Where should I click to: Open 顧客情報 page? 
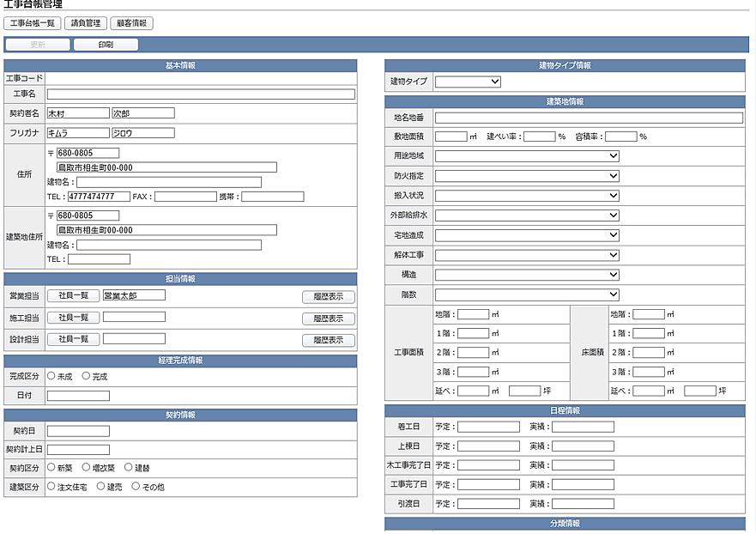[x=132, y=23]
